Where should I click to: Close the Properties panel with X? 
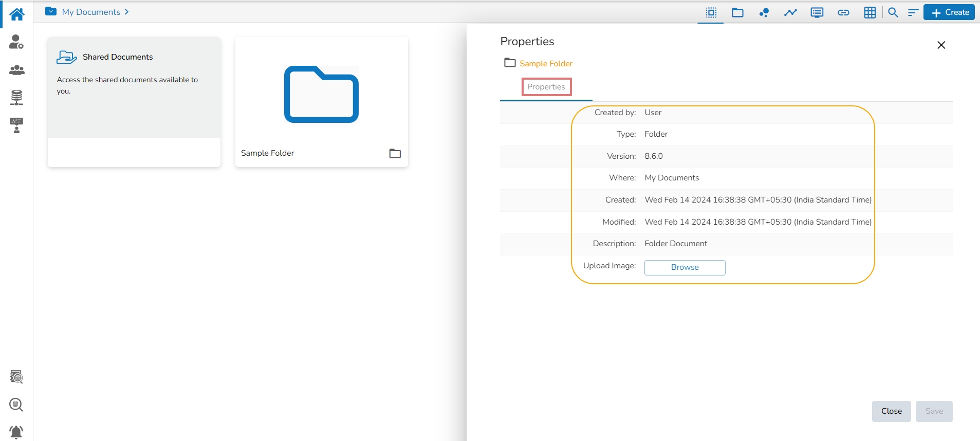pos(941,45)
